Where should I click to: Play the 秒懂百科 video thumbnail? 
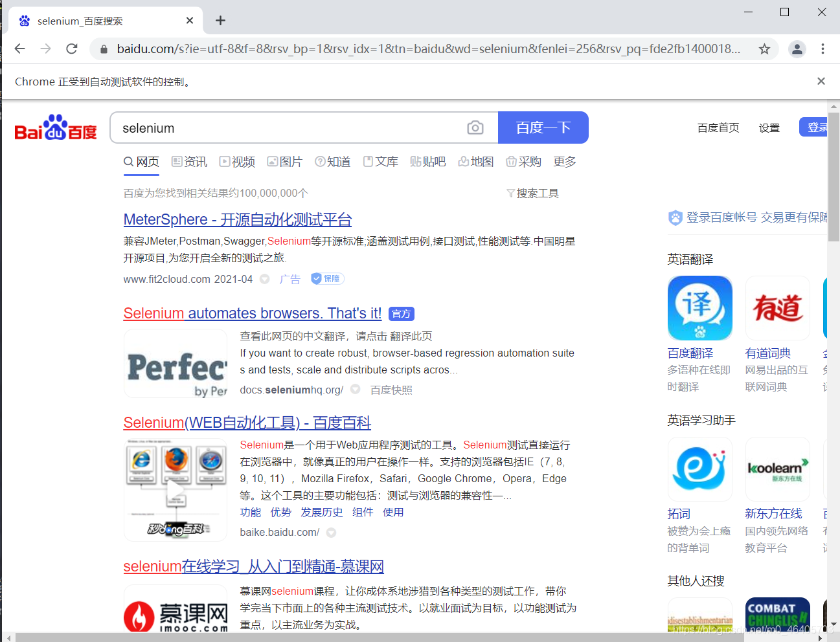(x=176, y=490)
